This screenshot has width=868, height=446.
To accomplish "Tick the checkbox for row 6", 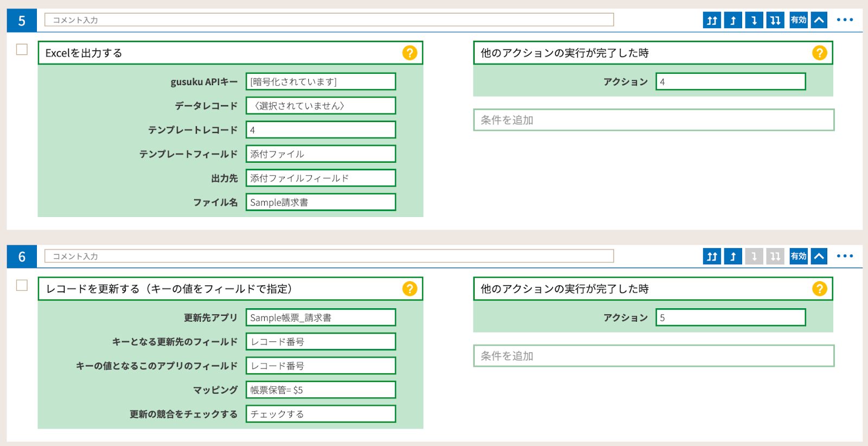I will pyautogui.click(x=22, y=285).
